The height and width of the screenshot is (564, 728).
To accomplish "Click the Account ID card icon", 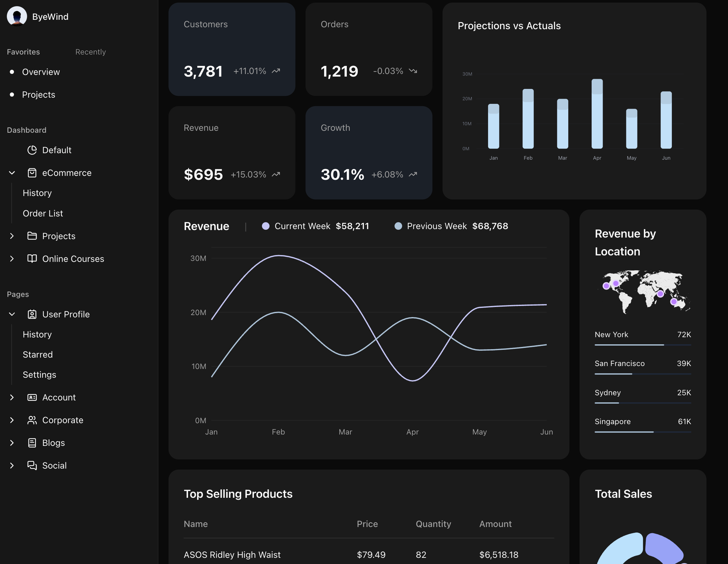I will coord(32,397).
